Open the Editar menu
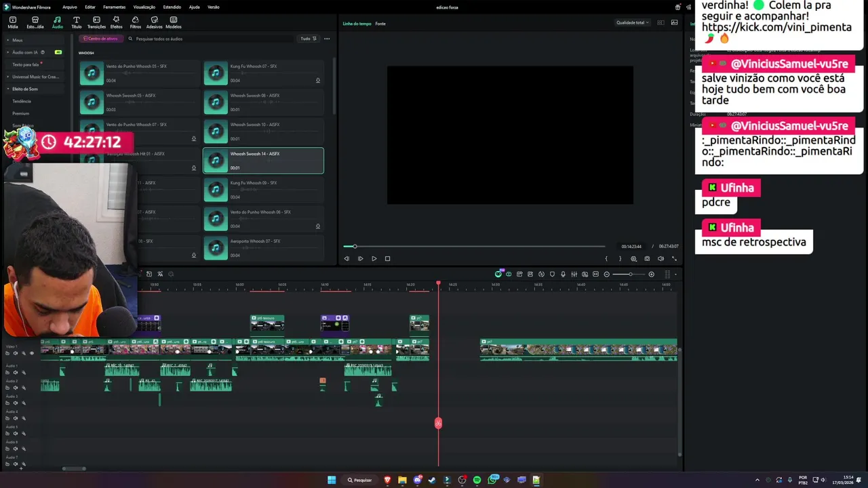The width and height of the screenshot is (868, 488). pos(90,7)
